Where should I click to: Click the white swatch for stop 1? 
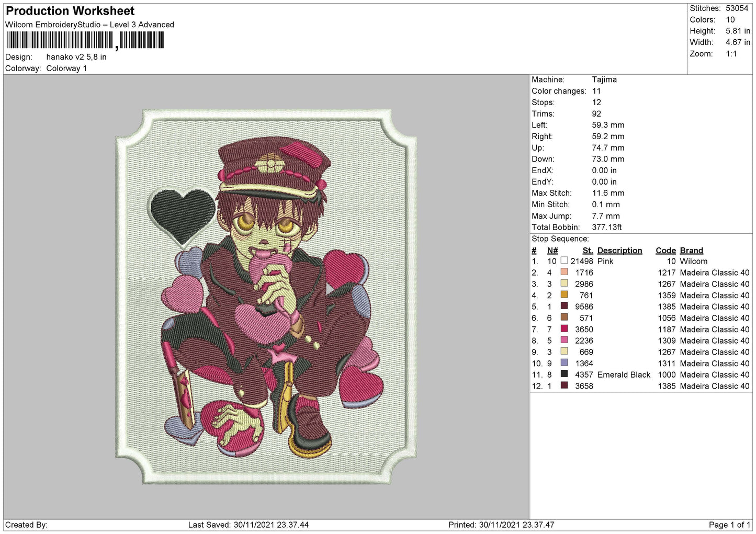564,260
